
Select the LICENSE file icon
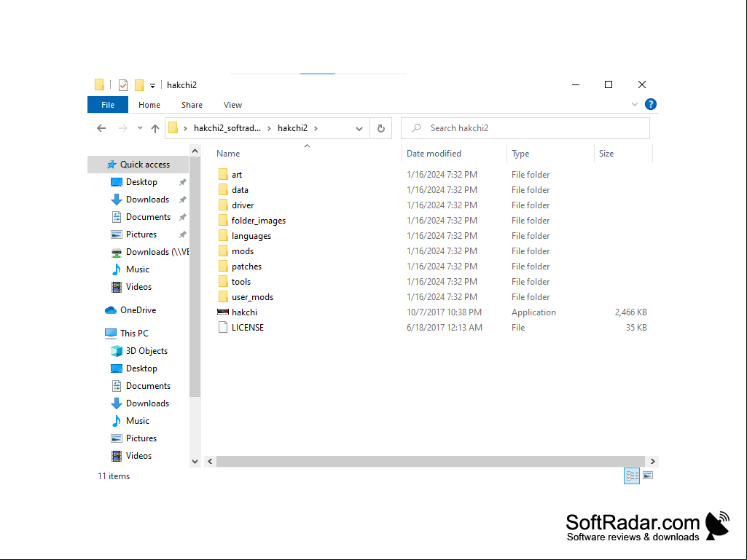(x=223, y=327)
